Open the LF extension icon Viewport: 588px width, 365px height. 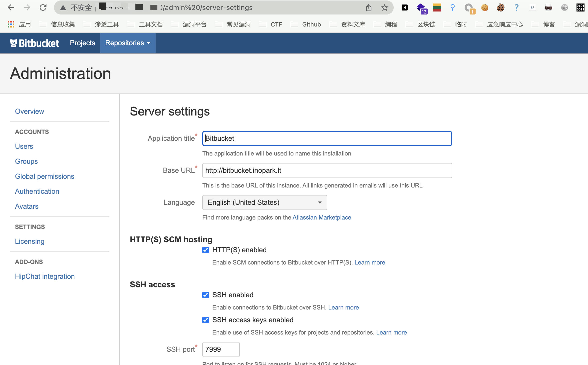coord(533,8)
